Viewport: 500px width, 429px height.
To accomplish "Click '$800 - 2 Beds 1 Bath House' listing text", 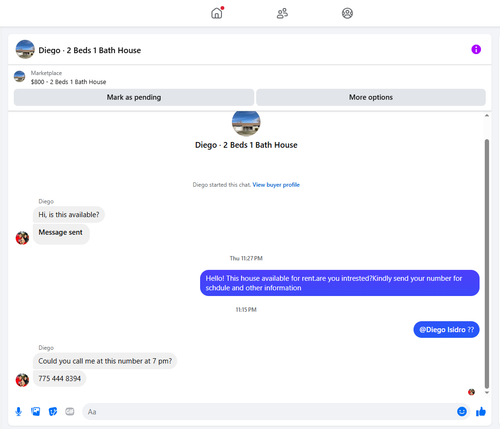I will [x=68, y=82].
